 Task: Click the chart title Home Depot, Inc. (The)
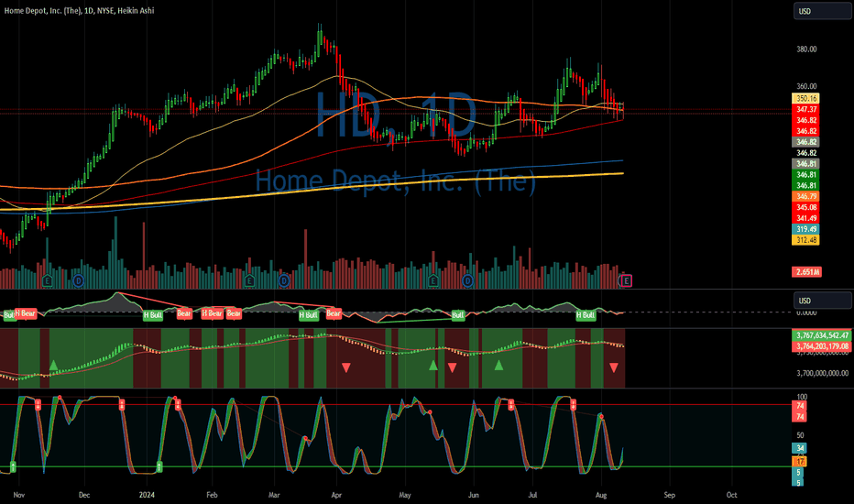point(42,10)
